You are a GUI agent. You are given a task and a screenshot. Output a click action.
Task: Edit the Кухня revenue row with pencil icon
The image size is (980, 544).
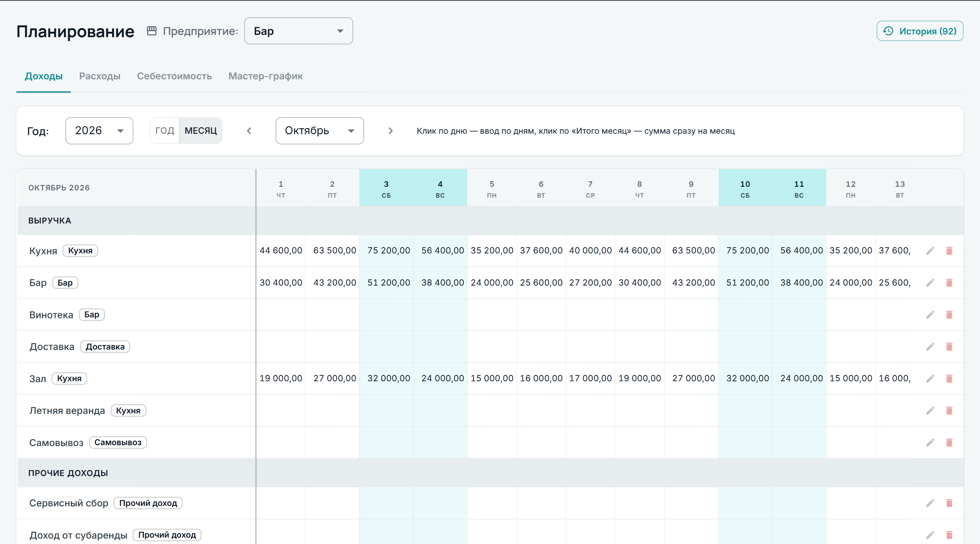coord(930,251)
